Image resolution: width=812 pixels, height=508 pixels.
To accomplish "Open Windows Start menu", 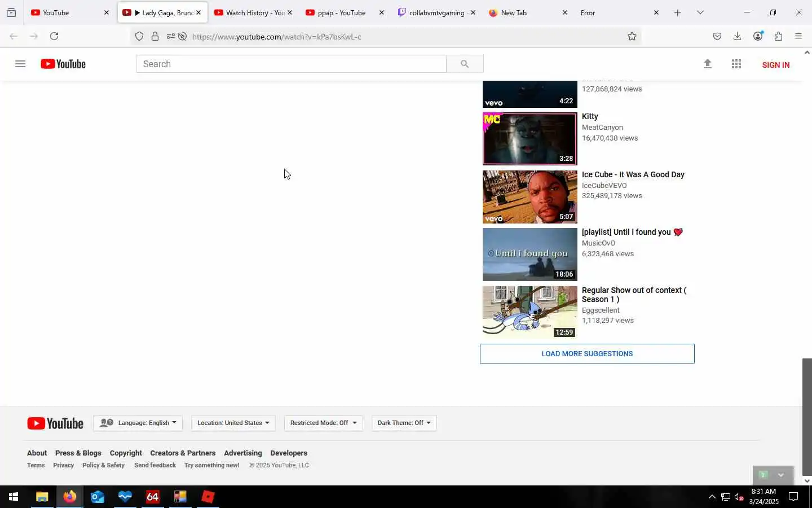I will [x=14, y=497].
